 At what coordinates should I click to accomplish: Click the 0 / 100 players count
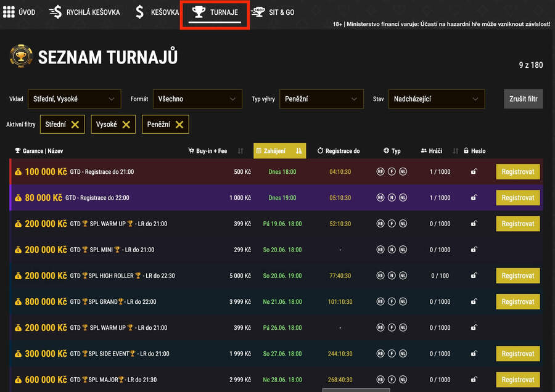coord(440,276)
